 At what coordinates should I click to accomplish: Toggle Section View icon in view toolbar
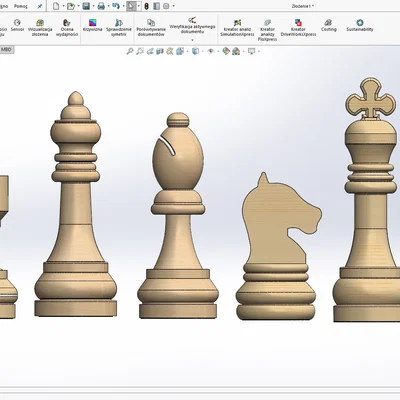point(160,51)
